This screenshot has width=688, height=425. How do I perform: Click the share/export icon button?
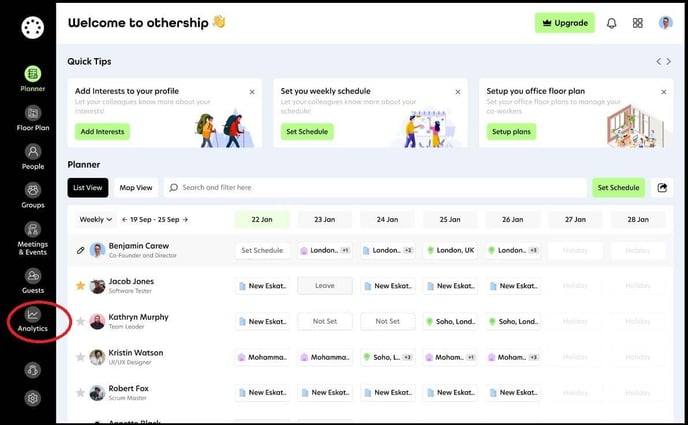[662, 188]
